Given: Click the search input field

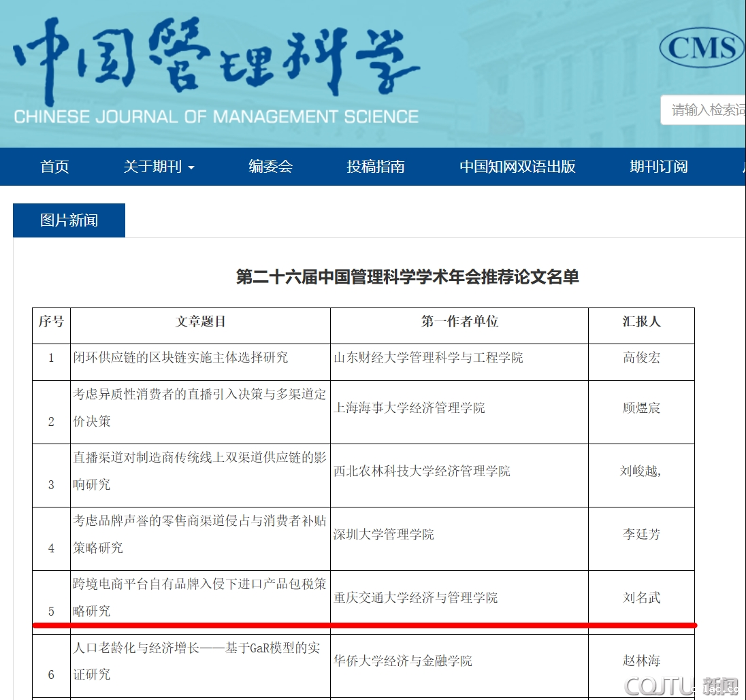Looking at the screenshot, I should click(x=704, y=110).
